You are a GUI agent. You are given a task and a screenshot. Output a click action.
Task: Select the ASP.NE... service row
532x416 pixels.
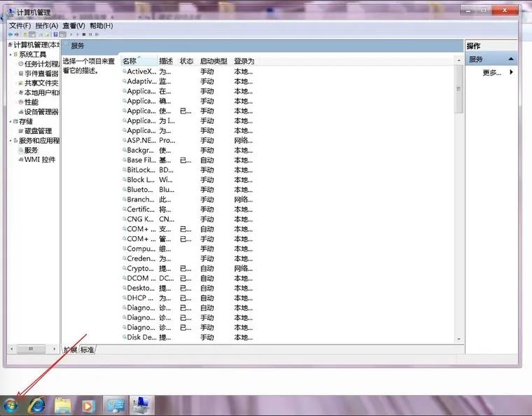click(x=188, y=140)
